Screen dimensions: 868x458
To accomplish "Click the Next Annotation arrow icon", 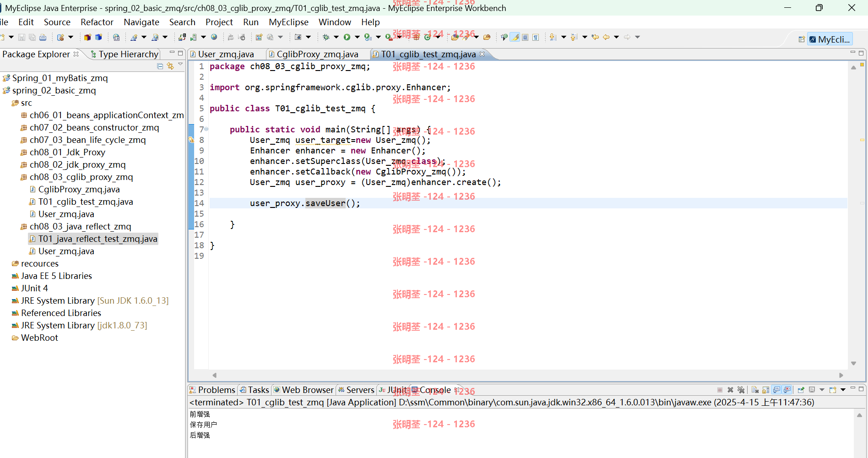I will (553, 37).
